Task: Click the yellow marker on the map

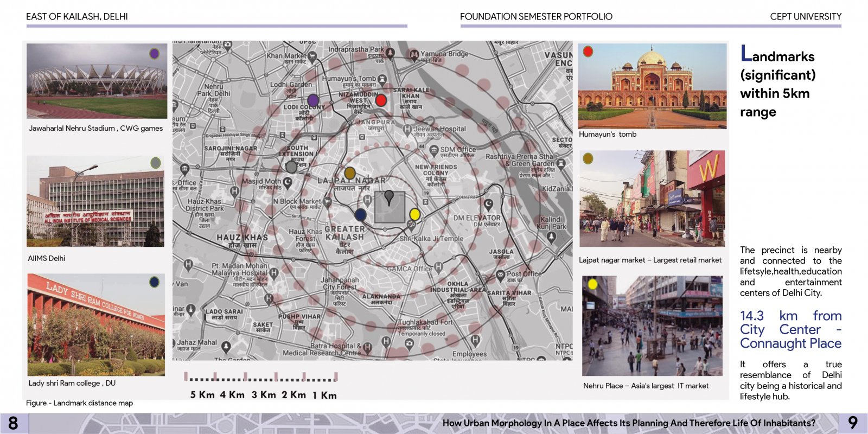Action: 415,214
